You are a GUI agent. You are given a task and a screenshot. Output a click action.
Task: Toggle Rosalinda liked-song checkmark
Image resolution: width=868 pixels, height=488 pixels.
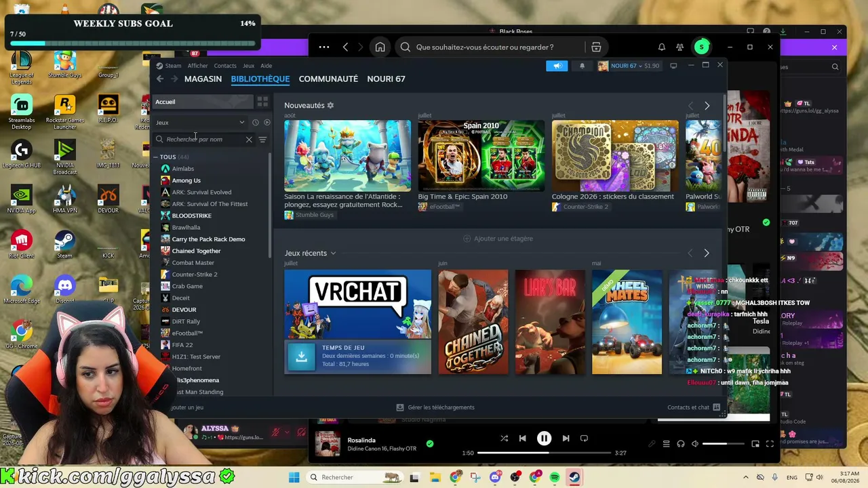click(429, 444)
